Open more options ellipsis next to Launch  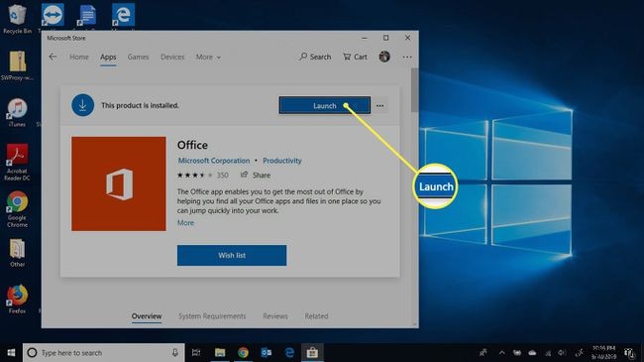tap(379, 106)
